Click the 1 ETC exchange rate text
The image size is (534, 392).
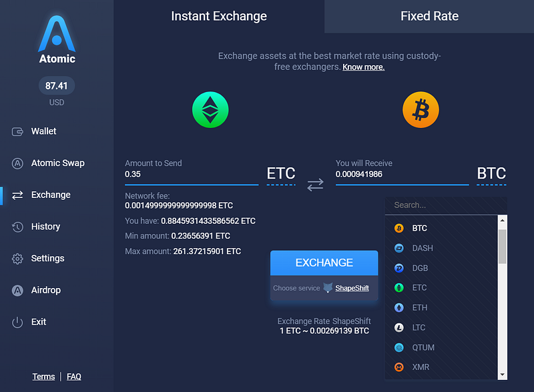[x=324, y=331]
